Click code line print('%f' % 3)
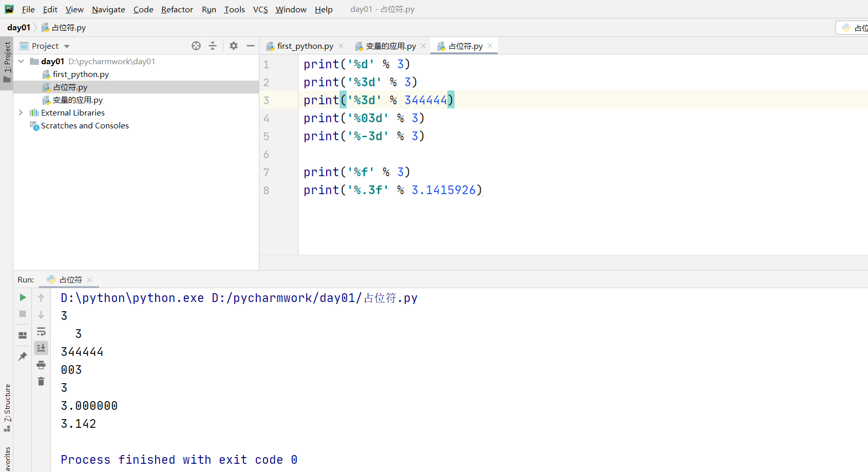Screen dimensions: 868x472 (x=356, y=172)
